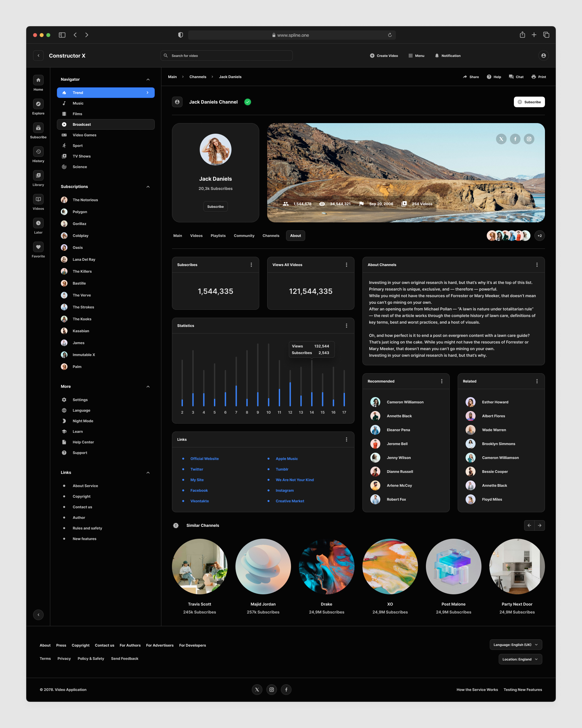Click Channels in the breadcrumb
The width and height of the screenshot is (582, 728).
coord(198,77)
